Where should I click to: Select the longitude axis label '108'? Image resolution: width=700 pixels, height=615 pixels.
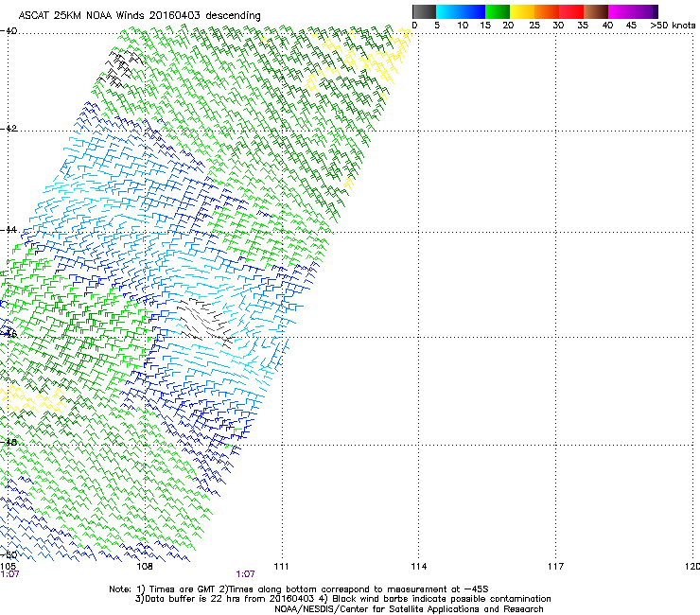145,567
